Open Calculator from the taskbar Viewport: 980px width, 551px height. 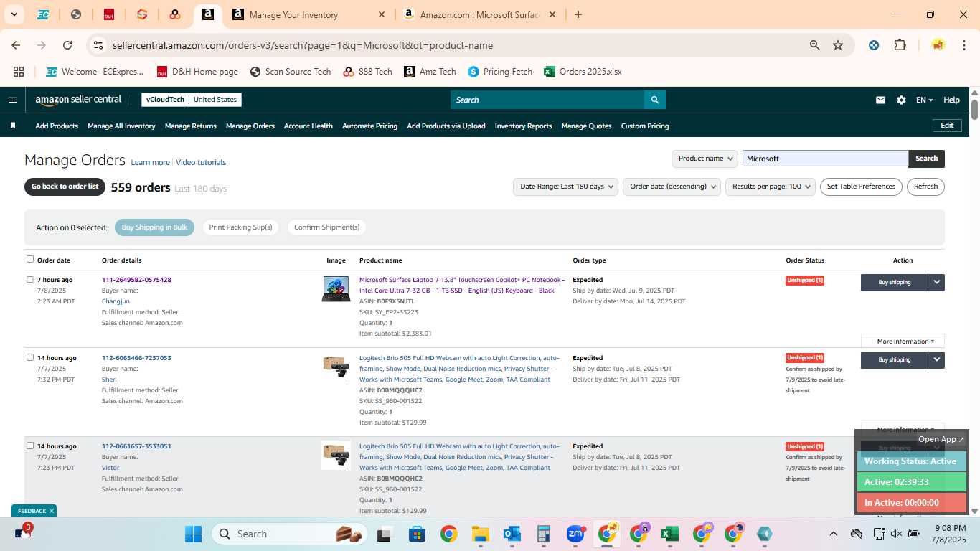pos(543,534)
